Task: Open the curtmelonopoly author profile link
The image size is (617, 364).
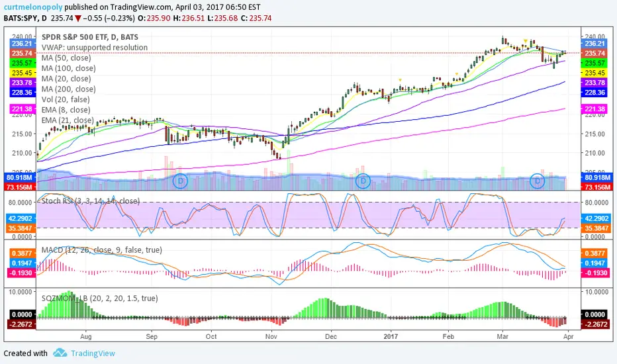Action: click(x=33, y=7)
